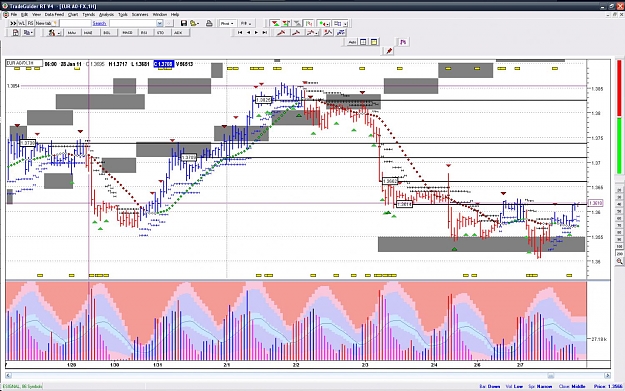The height and width of the screenshot is (391, 625).
Task: Open the Chart menu
Action: 73,14
